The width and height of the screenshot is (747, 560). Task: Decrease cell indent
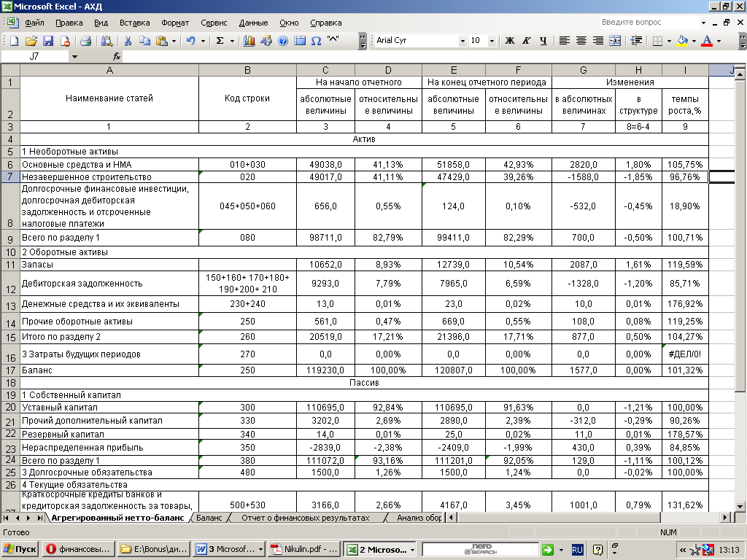pyautogui.click(x=636, y=41)
